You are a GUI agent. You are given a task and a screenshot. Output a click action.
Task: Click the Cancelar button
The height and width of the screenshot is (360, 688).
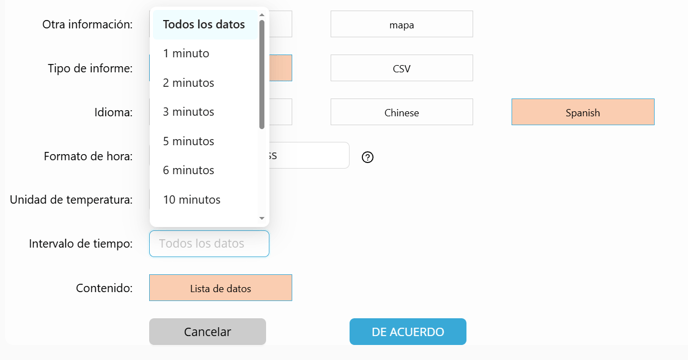(x=208, y=331)
